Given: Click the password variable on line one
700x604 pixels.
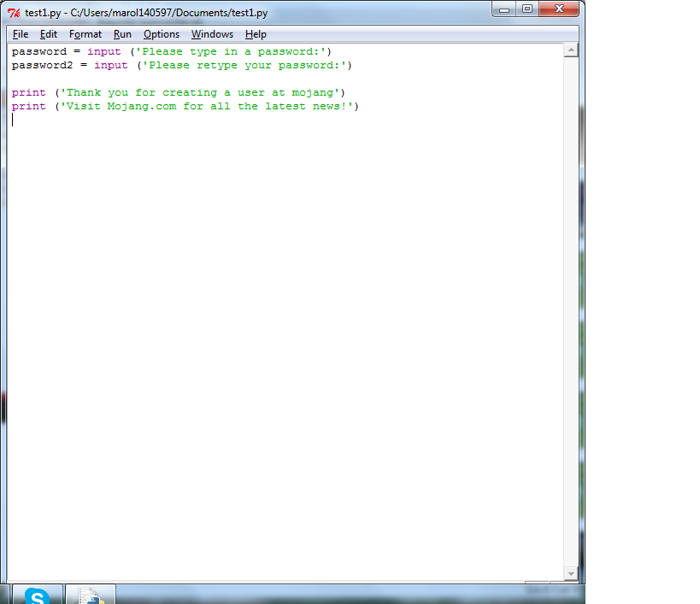Looking at the screenshot, I should click(x=39, y=52).
